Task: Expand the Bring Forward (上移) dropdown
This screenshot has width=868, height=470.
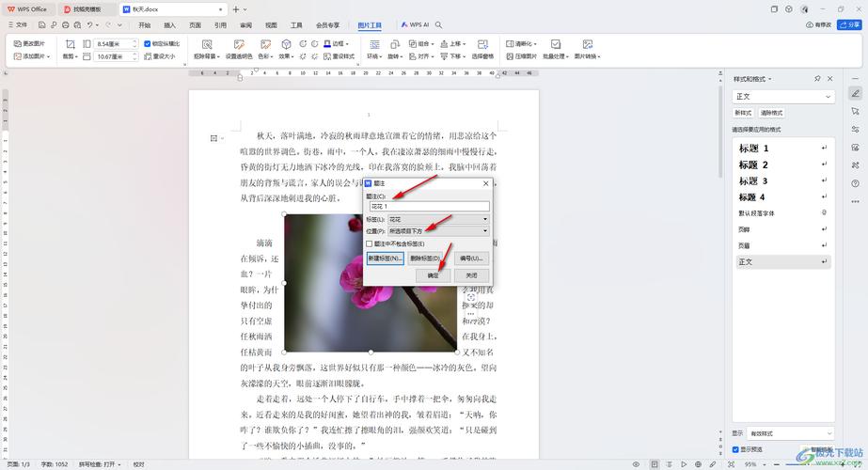Action: click(x=464, y=44)
